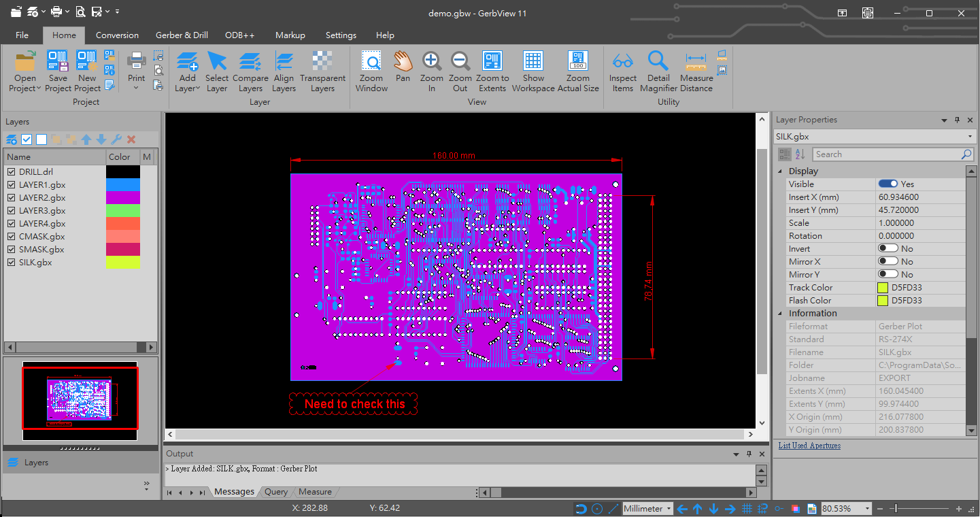
Task: Enable the Mirror X toggle
Action: 888,261
